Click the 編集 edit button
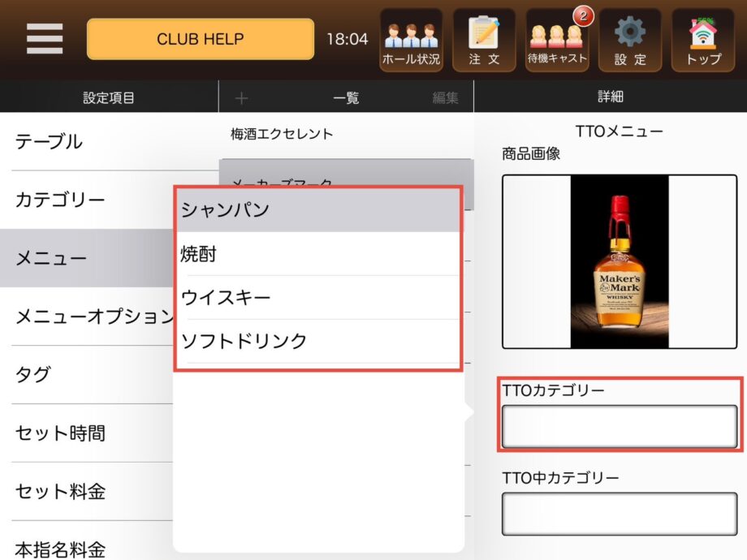This screenshot has height=560, width=747. (x=445, y=98)
